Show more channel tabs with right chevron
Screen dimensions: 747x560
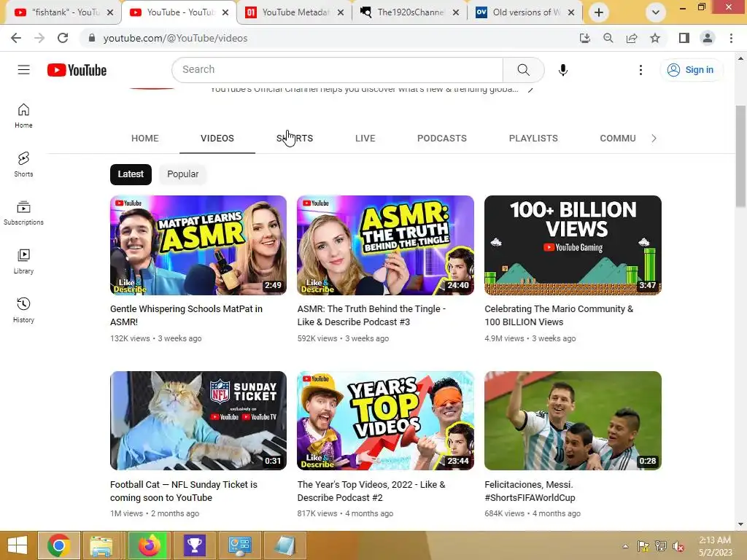[654, 138]
